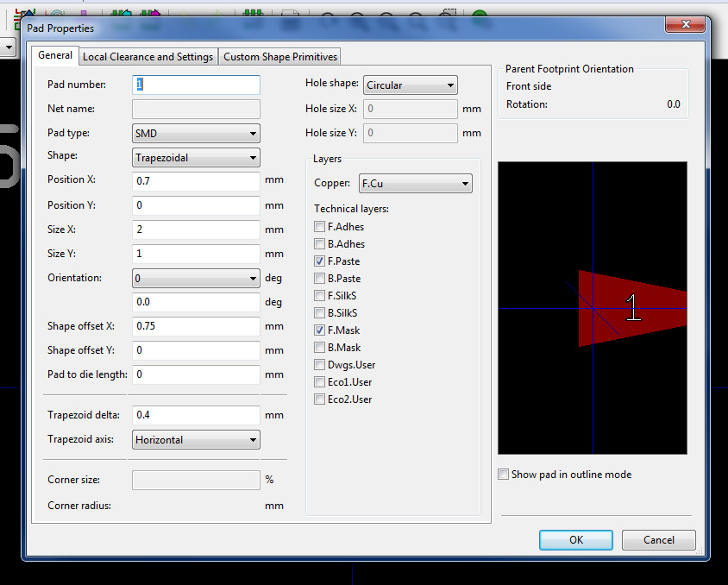Focus the Size X field

click(x=196, y=230)
